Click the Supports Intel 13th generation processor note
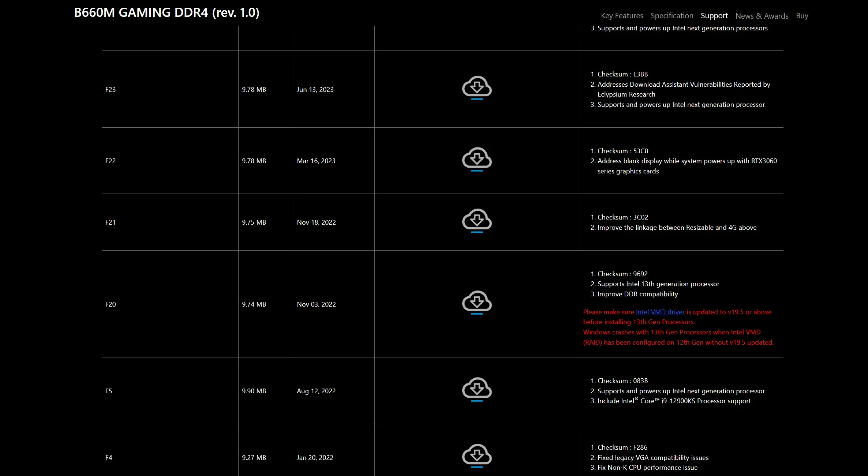 point(658,284)
